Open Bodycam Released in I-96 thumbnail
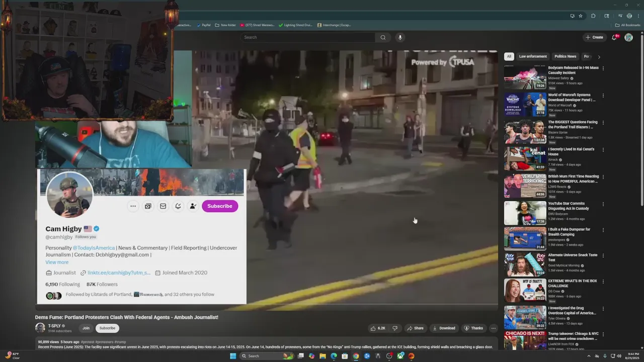This screenshot has width=644, height=362. [525, 77]
